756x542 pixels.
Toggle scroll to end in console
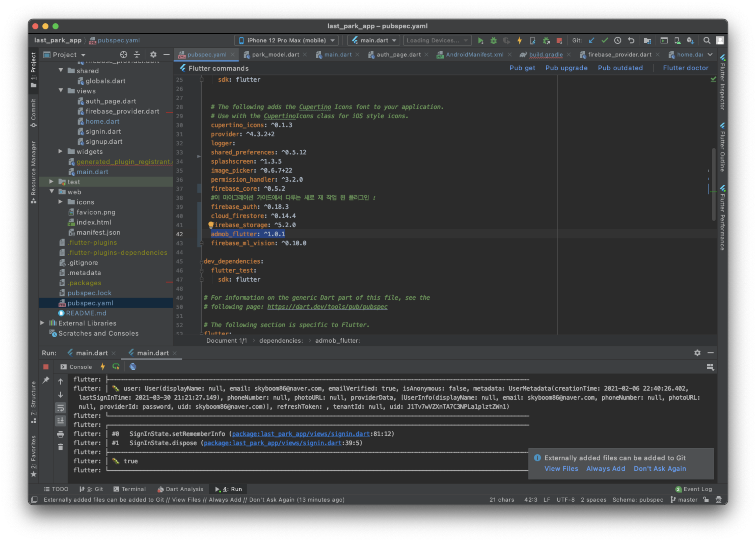tap(60, 421)
